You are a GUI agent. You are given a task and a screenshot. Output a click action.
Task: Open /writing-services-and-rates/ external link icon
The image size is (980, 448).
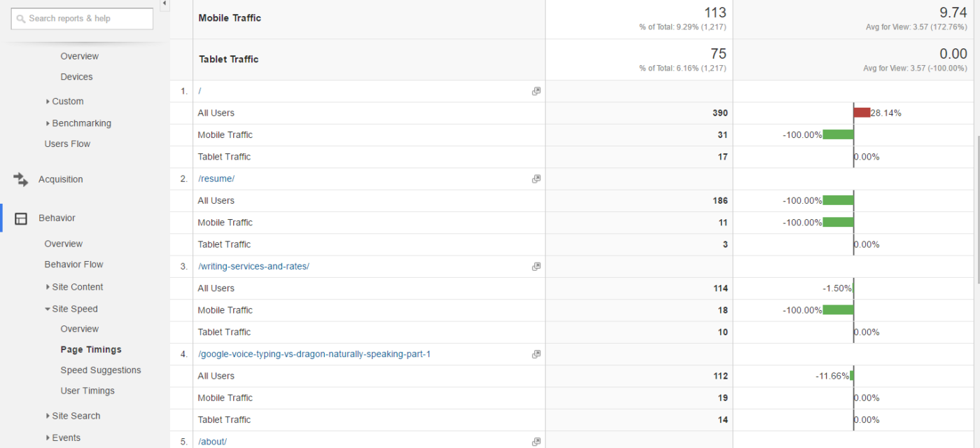(x=536, y=266)
